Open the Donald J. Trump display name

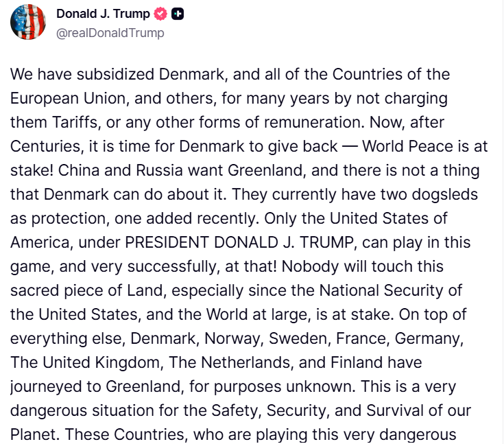pos(104,14)
